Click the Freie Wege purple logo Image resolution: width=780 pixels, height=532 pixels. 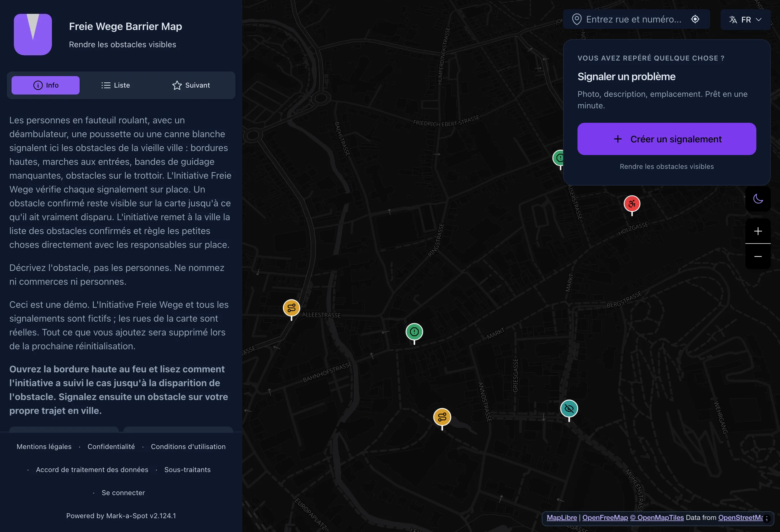click(x=33, y=35)
